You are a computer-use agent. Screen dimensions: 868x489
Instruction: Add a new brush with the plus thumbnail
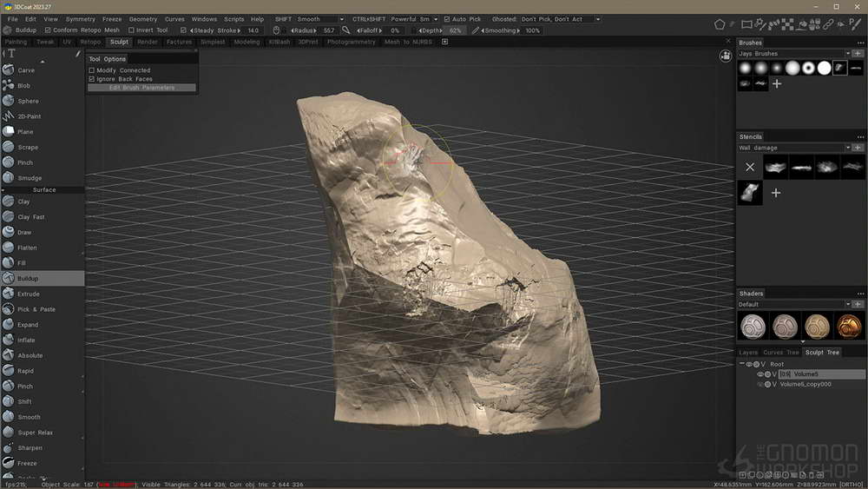[777, 83]
